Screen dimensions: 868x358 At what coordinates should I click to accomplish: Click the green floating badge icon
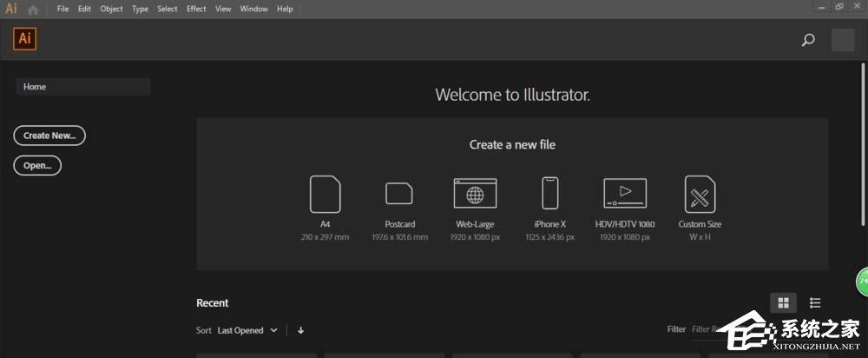[863, 282]
